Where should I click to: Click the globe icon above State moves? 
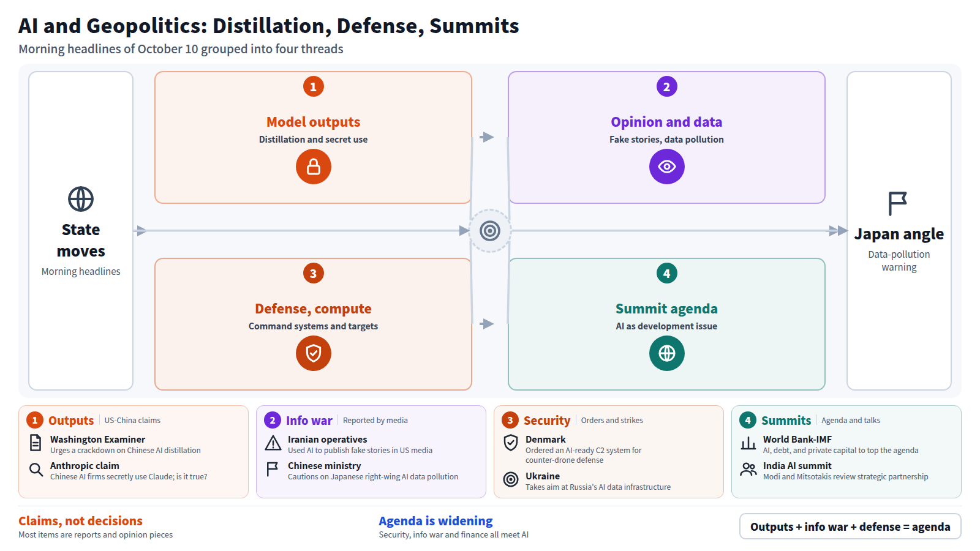(x=81, y=199)
